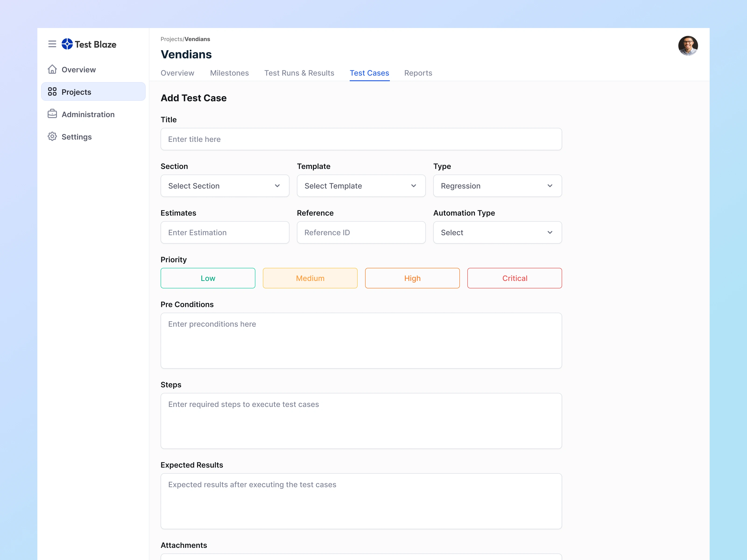
Task: Click the Vendians breadcrumb
Action: (197, 39)
